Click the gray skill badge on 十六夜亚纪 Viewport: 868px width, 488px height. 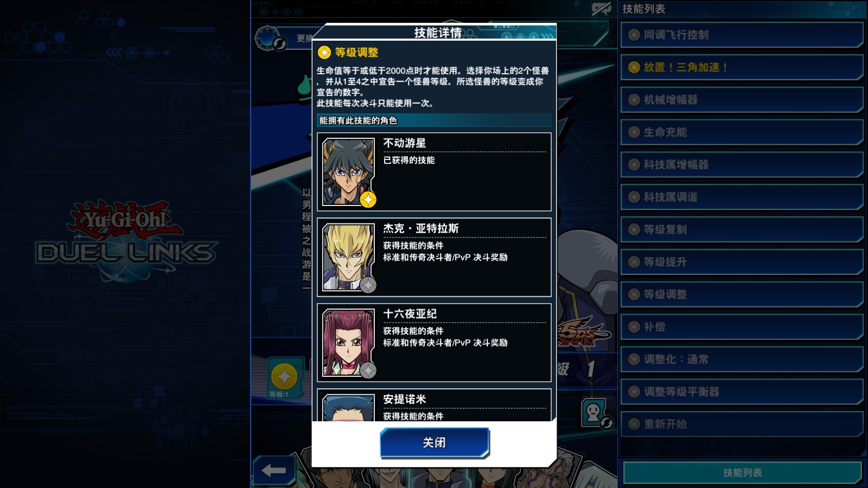point(368,370)
